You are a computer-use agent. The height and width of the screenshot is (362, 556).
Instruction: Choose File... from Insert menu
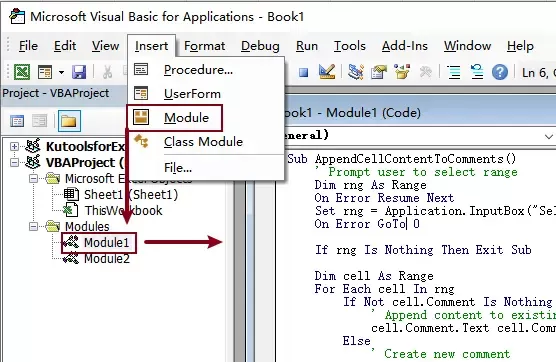tap(206, 168)
